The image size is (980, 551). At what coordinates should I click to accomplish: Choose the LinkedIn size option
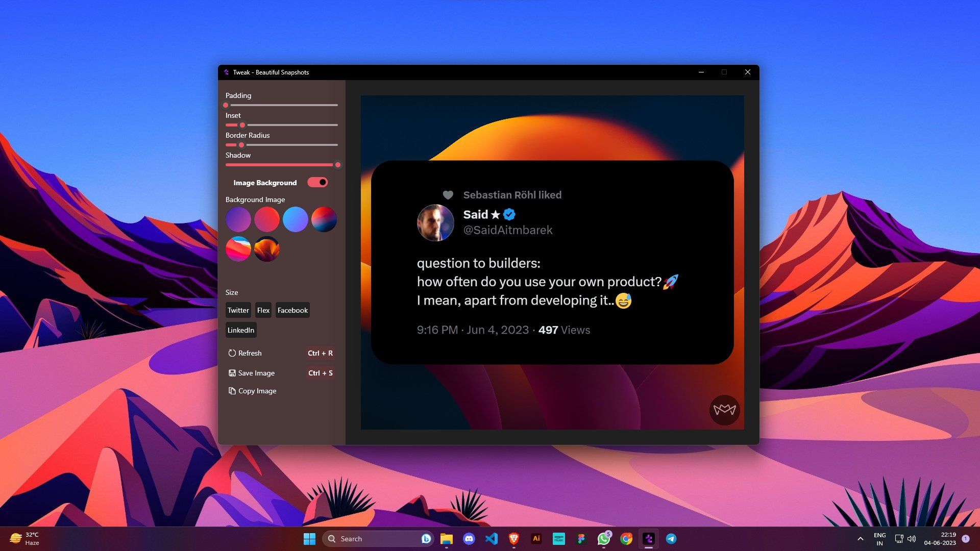(240, 330)
